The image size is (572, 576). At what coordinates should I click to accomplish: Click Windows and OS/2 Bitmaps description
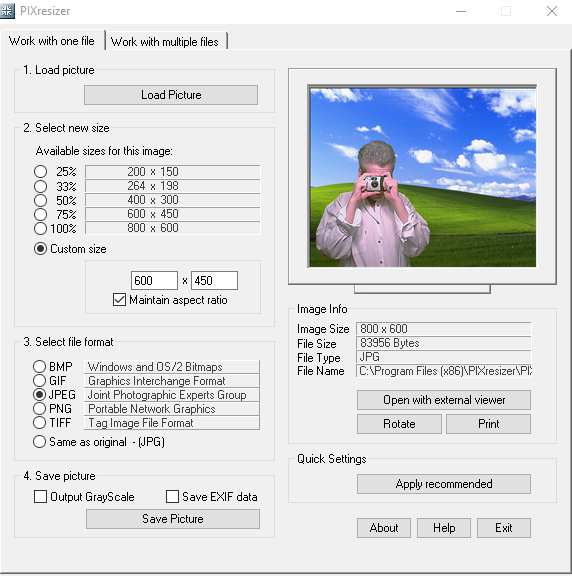172,367
